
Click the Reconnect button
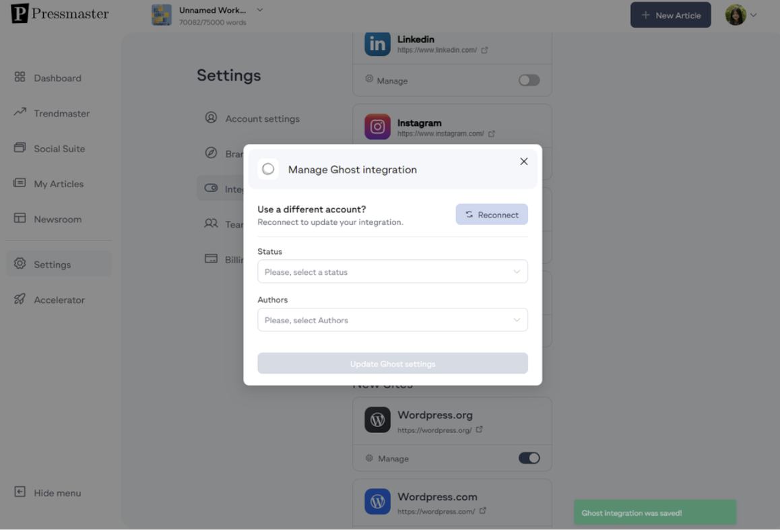[x=492, y=214]
